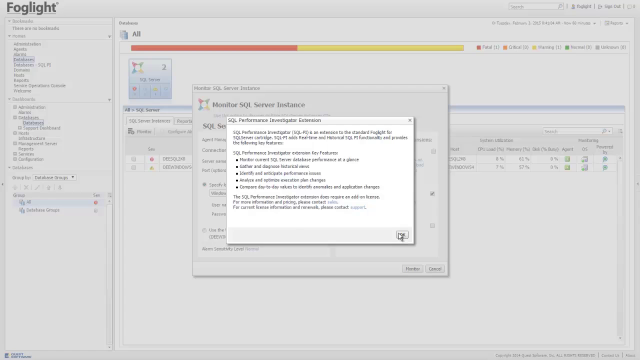640x360 pixels.
Task: Click Powered By icon of first row
Action: tap(605, 159)
